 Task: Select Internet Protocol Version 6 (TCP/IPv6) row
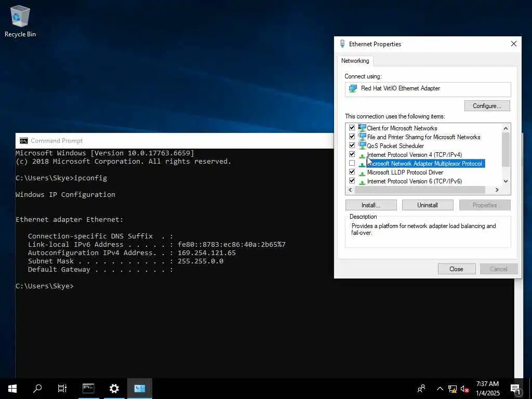pos(414,181)
